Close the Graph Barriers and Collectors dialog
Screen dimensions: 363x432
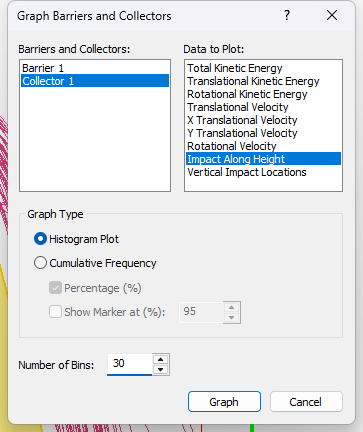click(x=332, y=15)
